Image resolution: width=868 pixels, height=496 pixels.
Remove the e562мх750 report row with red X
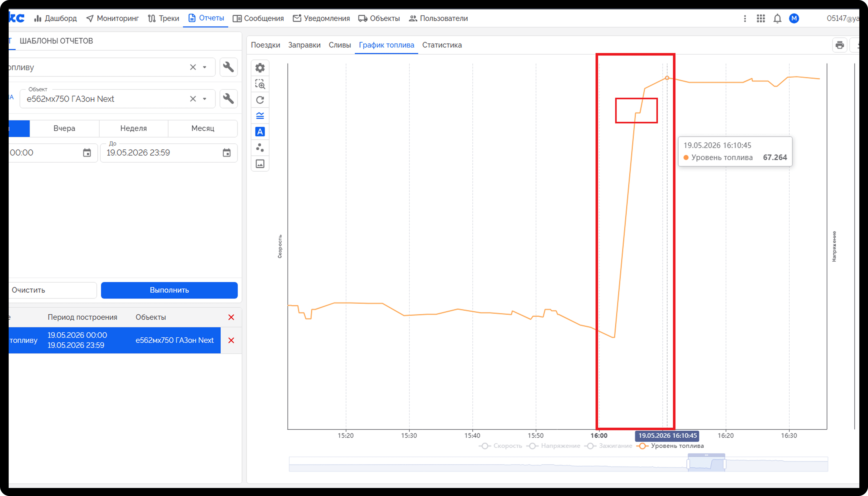click(231, 340)
